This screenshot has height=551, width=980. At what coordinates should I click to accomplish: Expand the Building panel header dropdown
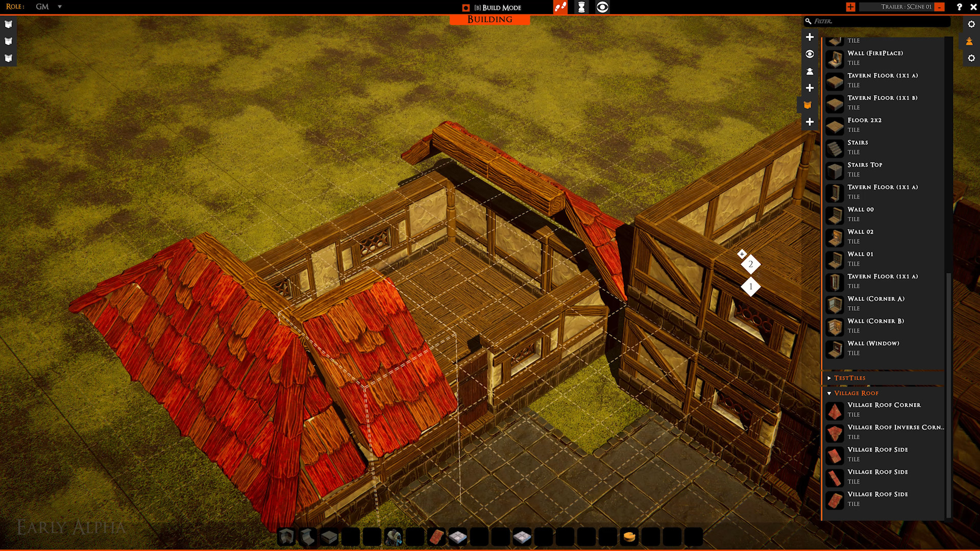(x=489, y=19)
